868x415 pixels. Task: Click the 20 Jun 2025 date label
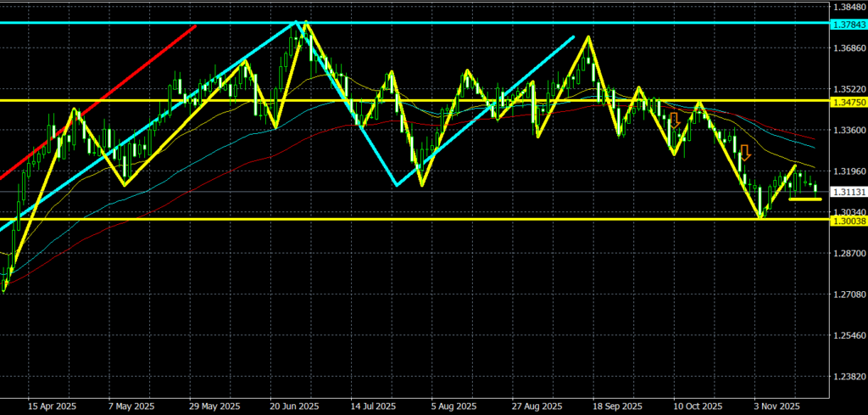[294, 406]
